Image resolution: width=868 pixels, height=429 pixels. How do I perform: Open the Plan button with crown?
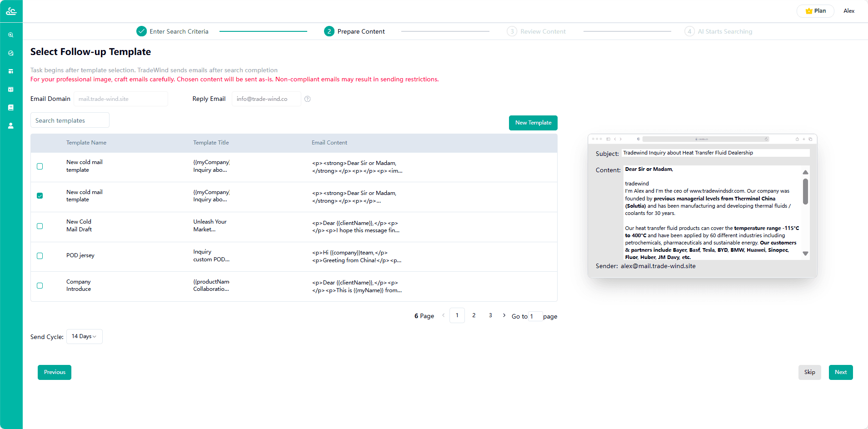tap(815, 11)
